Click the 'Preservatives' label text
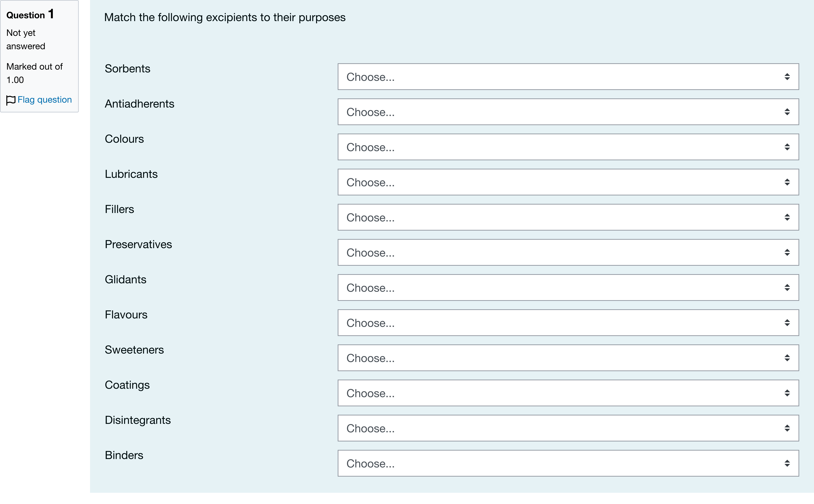Image resolution: width=814 pixels, height=504 pixels. pyautogui.click(x=138, y=244)
